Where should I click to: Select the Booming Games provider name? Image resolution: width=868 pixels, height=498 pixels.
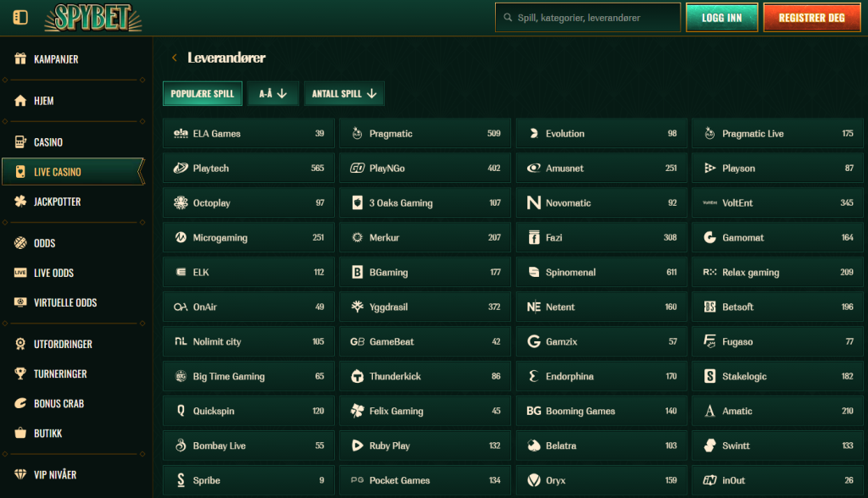coord(580,411)
